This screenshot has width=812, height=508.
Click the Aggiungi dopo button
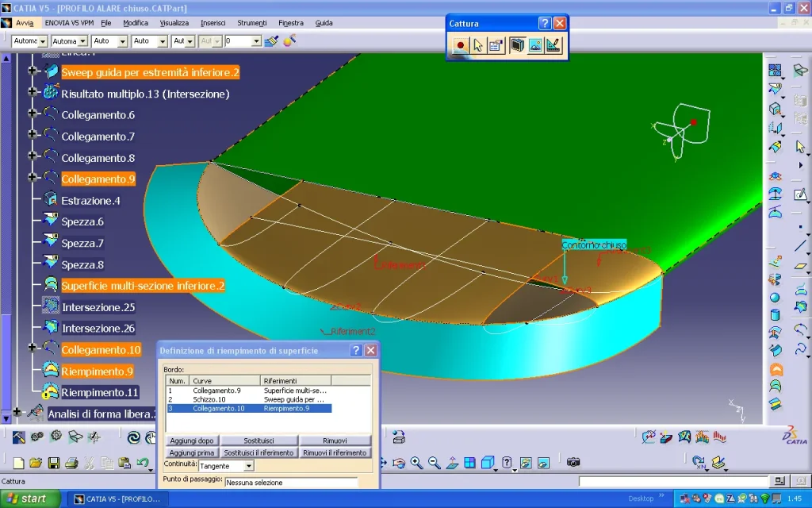192,441
